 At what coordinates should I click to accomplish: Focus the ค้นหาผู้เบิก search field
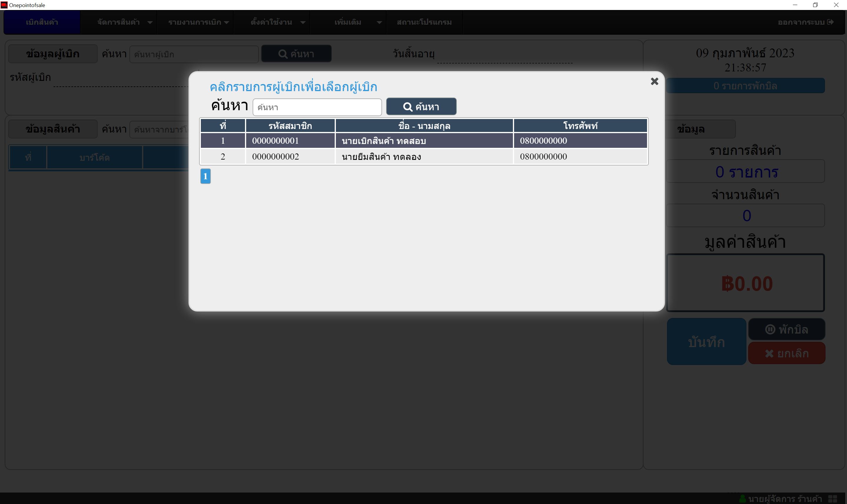coord(194,54)
